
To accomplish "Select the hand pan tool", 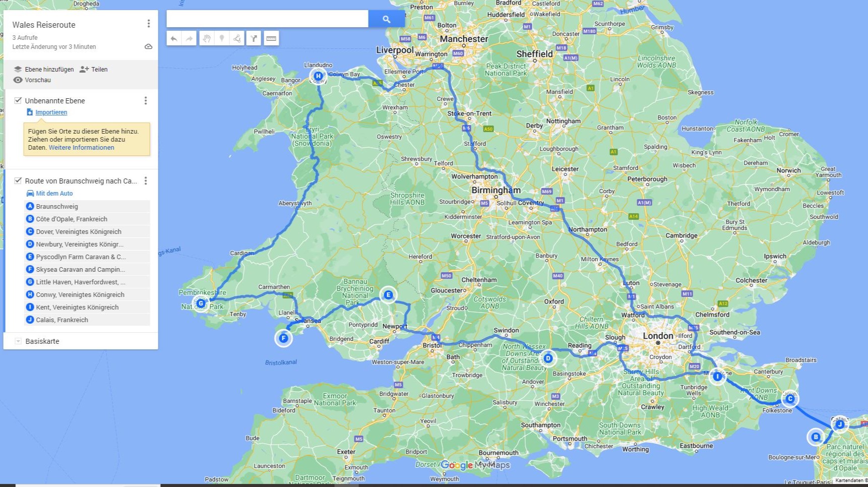I will 207,38.
